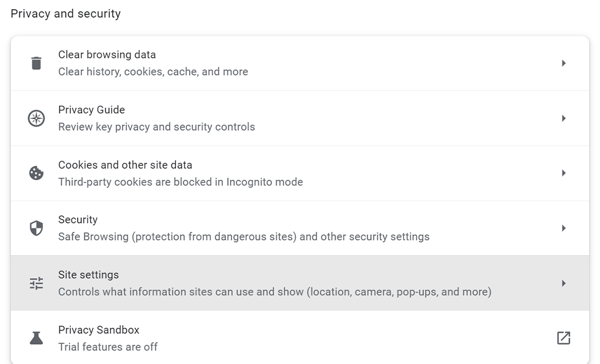Click the Privacy Sandbox external link icon

[x=564, y=338]
